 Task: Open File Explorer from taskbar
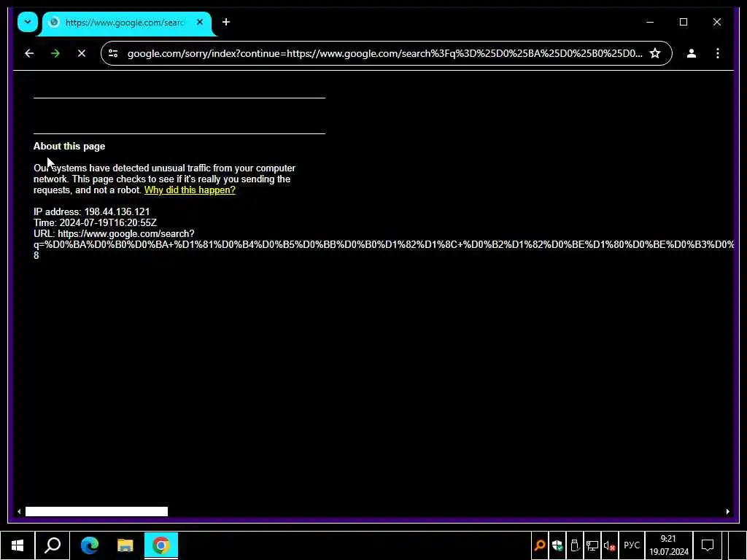pos(125,545)
